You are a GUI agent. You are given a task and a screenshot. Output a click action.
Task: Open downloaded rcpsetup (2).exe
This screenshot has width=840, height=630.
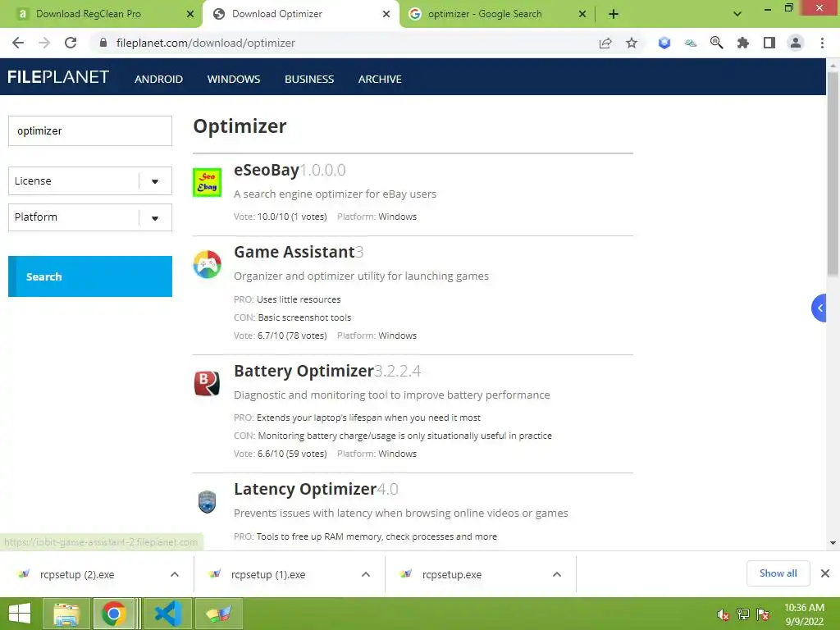tap(77, 574)
